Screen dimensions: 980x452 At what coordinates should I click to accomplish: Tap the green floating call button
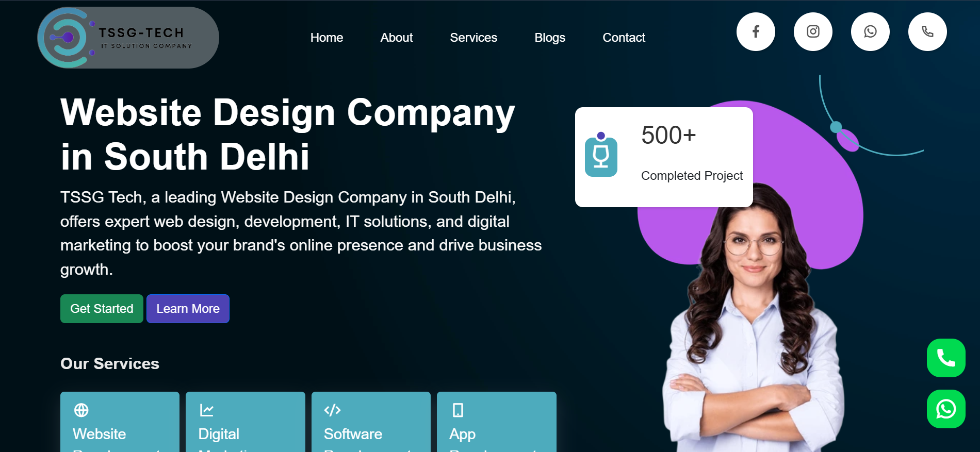(x=946, y=358)
